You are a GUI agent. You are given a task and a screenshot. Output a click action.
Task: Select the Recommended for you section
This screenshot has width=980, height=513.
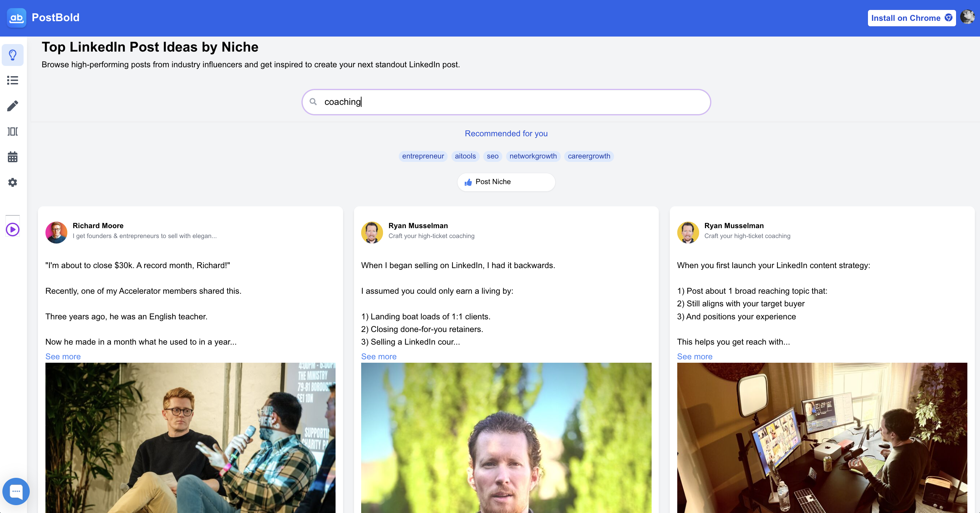click(x=506, y=133)
